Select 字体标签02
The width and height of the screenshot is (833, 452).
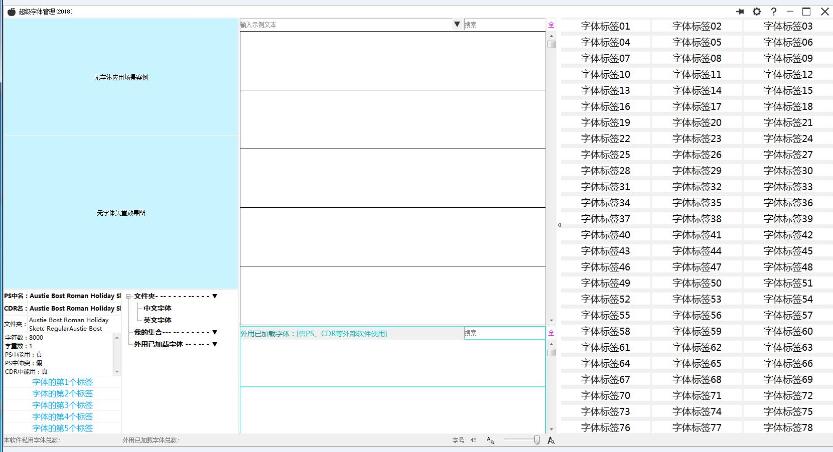(x=696, y=26)
